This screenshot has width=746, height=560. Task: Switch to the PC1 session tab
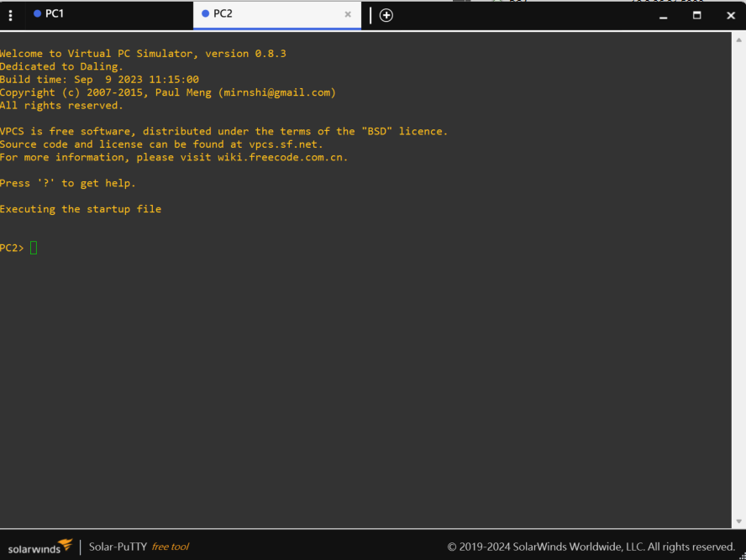pyautogui.click(x=97, y=15)
